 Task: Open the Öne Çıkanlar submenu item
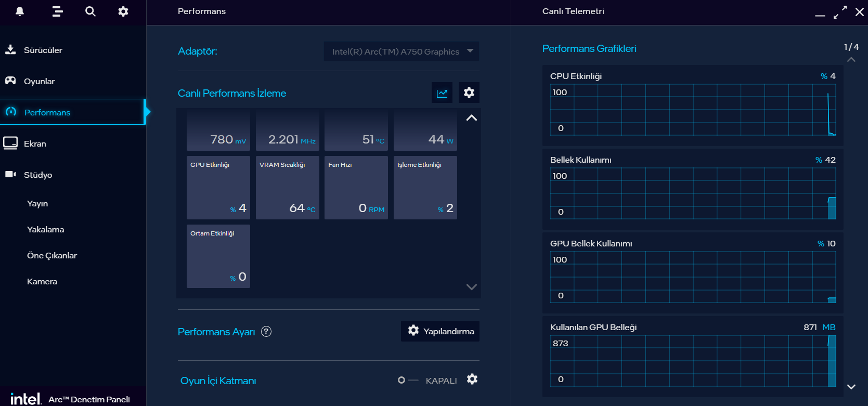[52, 255]
